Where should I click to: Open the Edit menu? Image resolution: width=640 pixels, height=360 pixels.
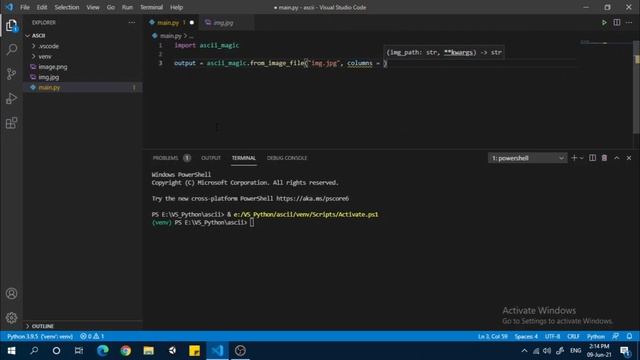click(42, 7)
